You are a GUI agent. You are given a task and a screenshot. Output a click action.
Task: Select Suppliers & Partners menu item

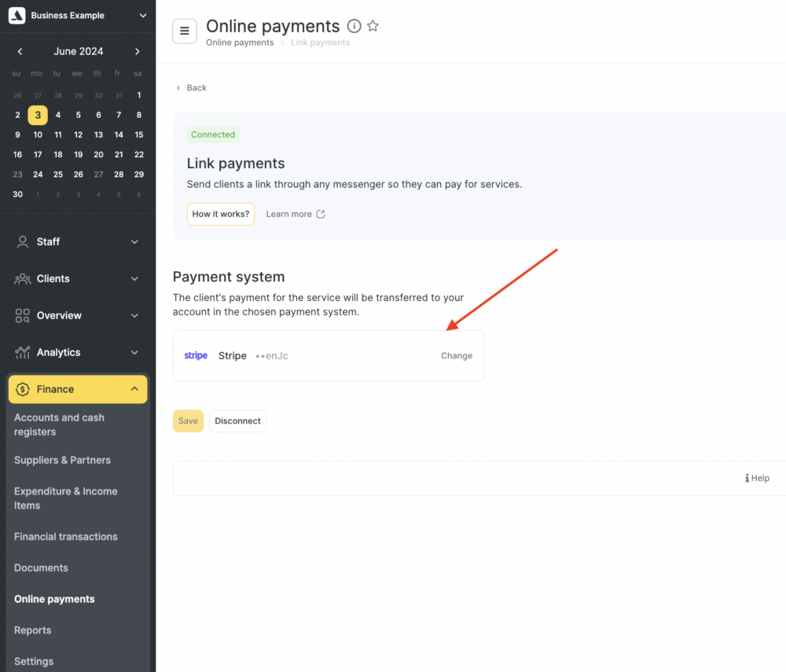coord(62,461)
